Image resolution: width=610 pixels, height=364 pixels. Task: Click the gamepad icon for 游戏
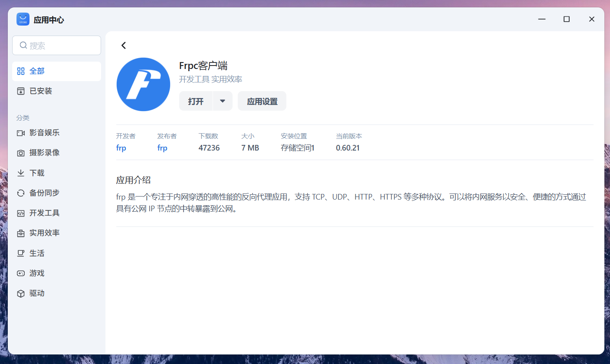[21, 273]
